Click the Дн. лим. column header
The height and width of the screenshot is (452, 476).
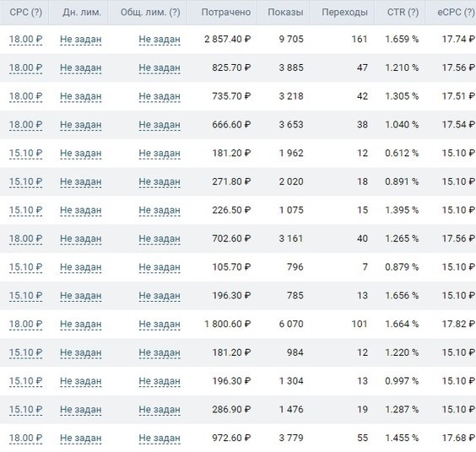pyautogui.click(x=82, y=12)
